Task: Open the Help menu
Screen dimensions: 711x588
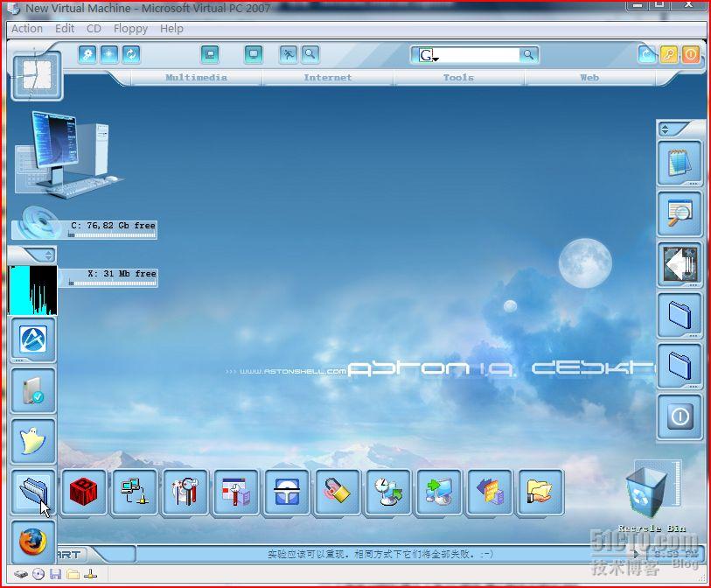Action: [172, 29]
